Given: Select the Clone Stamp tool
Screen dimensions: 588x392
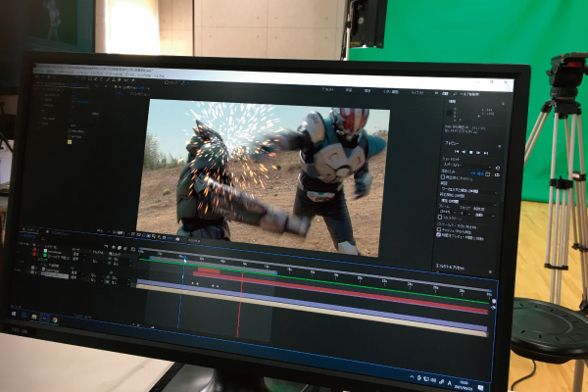Looking at the screenshot, I should (x=114, y=80).
